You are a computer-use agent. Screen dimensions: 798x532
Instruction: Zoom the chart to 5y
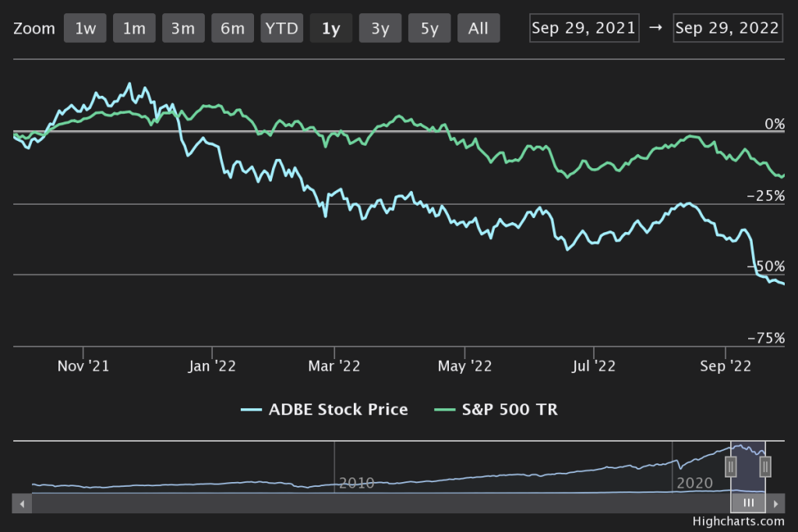click(x=429, y=29)
